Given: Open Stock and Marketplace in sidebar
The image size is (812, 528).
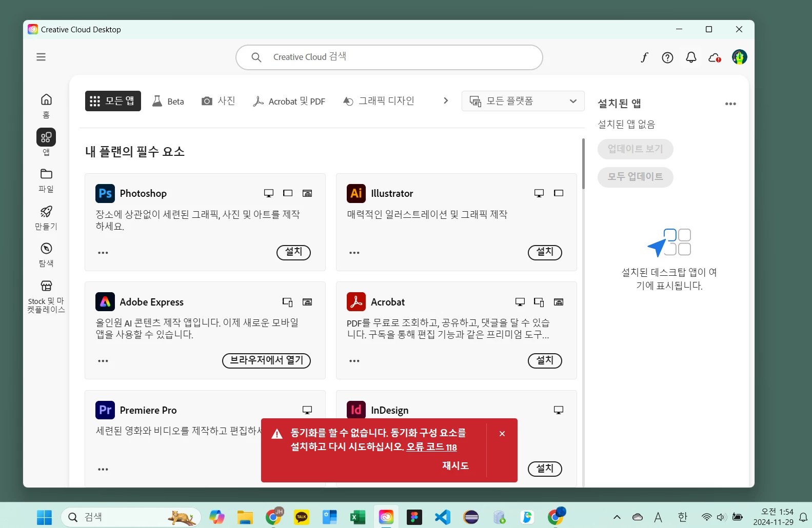Looking at the screenshot, I should 46,296.
